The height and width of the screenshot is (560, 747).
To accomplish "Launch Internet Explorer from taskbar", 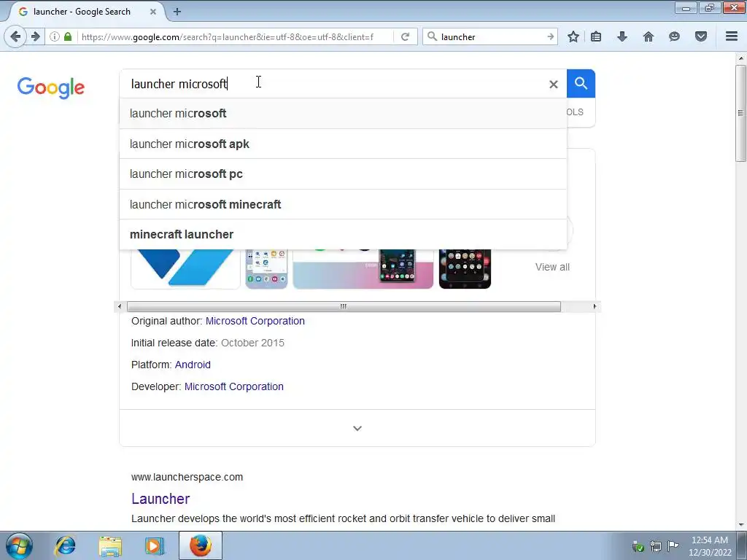I will (x=65, y=546).
